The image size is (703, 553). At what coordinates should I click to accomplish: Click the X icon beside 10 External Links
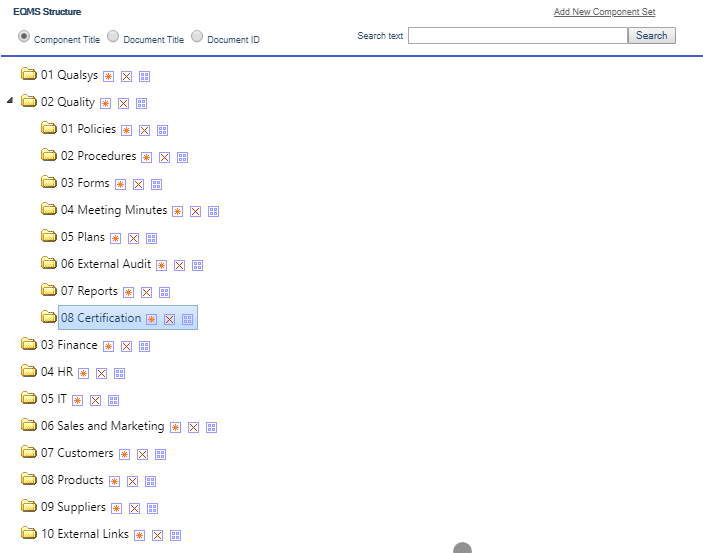click(x=158, y=535)
